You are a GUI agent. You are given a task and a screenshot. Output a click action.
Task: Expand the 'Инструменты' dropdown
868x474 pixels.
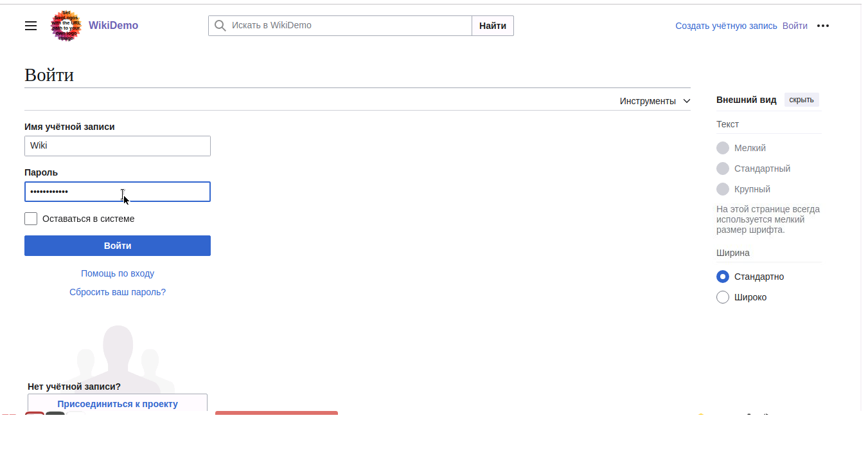click(x=655, y=101)
